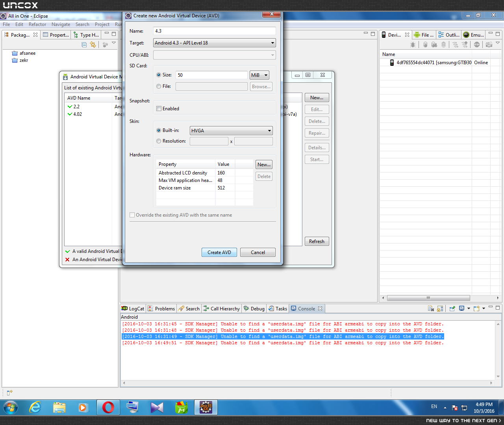Click the Create AVD button
Viewport: 504px width, 425px height.
[x=219, y=252]
